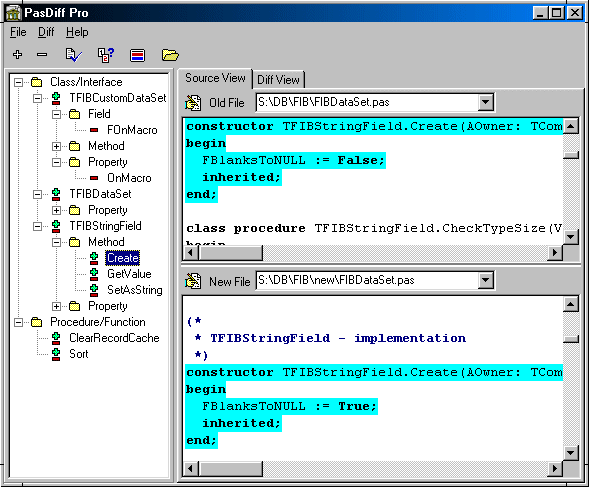Click the changed icon beside TFIBDataSet
Screen dimensions: 589x487
point(56,194)
